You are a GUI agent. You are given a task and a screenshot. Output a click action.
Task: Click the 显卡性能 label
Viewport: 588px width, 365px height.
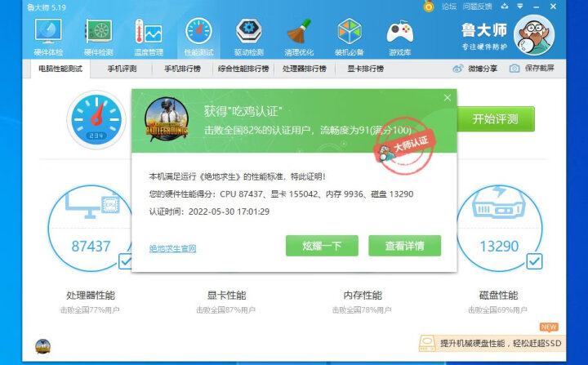point(226,296)
